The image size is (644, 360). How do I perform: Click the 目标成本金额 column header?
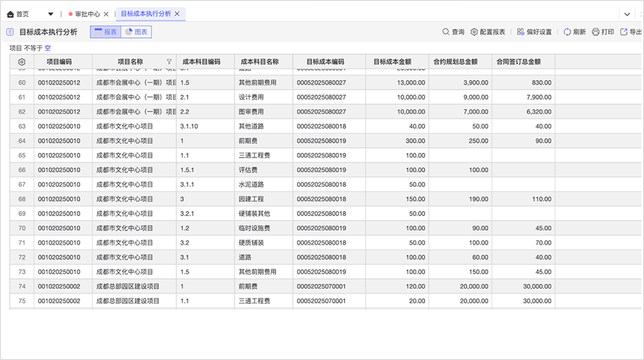click(x=392, y=62)
